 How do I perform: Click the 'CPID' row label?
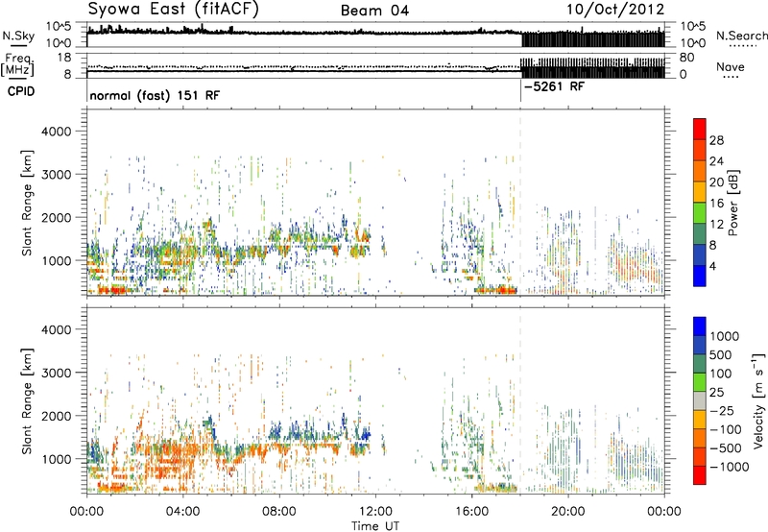pyautogui.click(x=21, y=91)
